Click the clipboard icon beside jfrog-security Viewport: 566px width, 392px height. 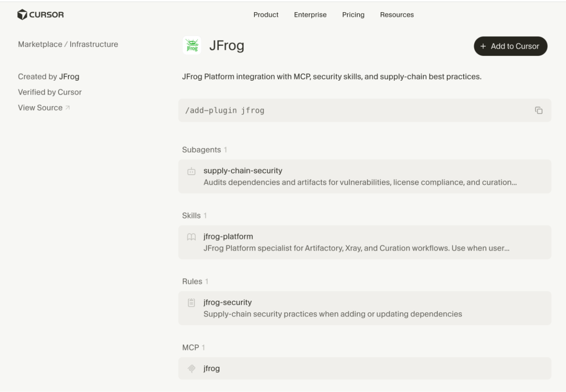[x=192, y=302]
